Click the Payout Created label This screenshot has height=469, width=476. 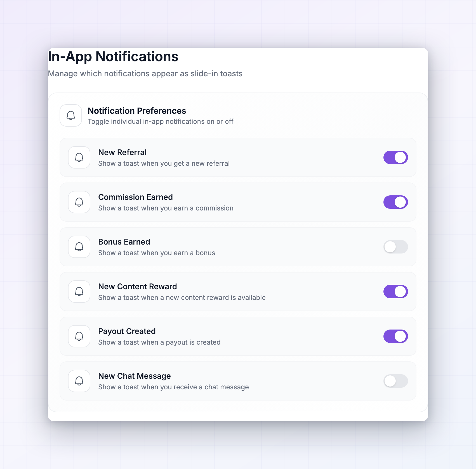127,331
